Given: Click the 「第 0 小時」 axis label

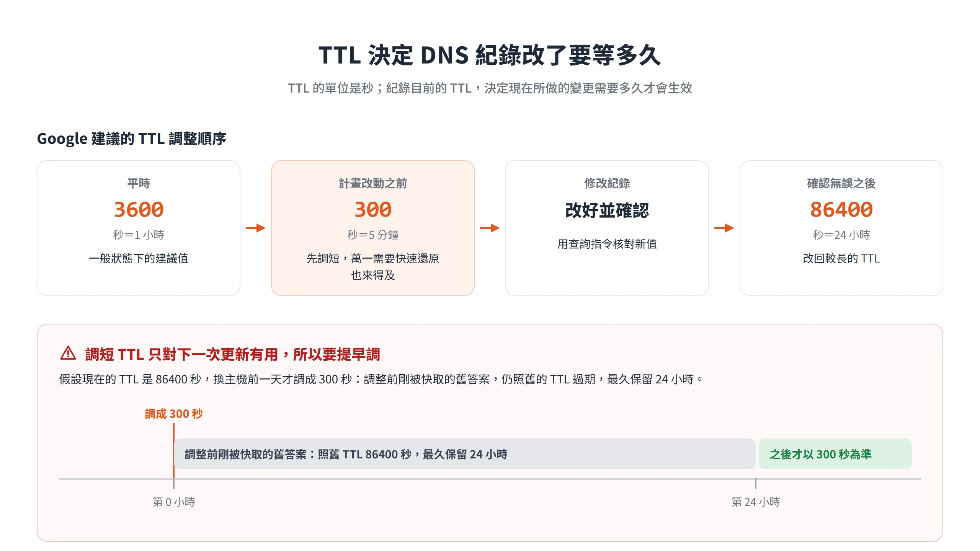Looking at the screenshot, I should point(174,502).
